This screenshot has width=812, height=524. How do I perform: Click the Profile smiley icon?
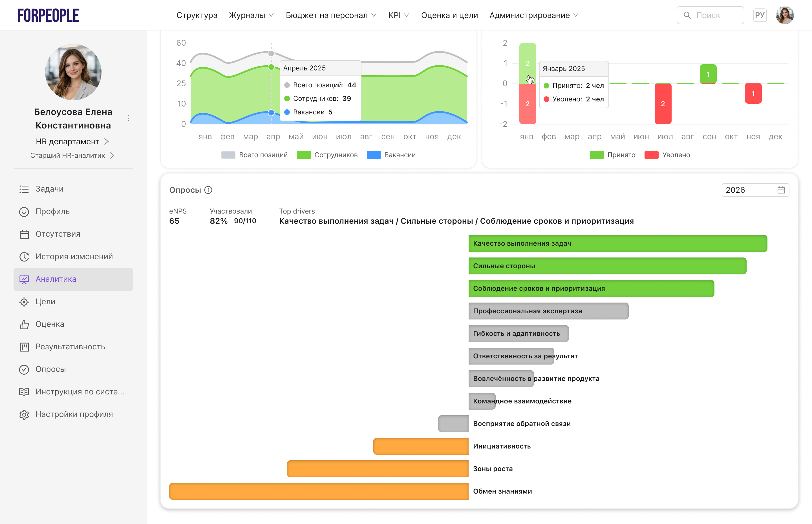pos(24,212)
